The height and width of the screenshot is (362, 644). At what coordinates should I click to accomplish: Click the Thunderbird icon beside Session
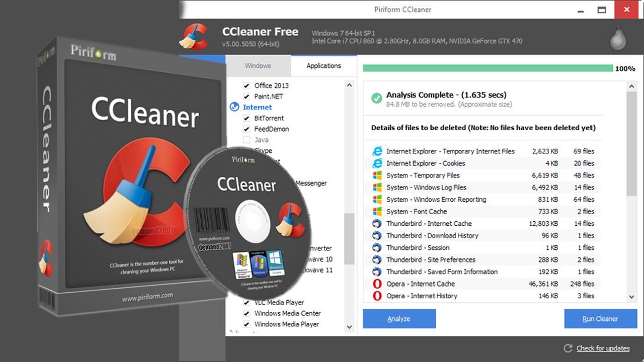coord(377,248)
